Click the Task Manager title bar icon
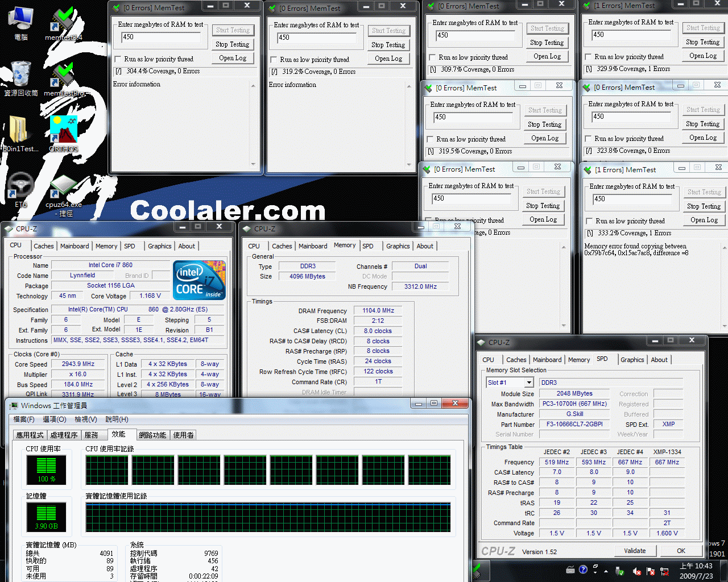Viewport: 728px width, 582px height. tap(13, 406)
